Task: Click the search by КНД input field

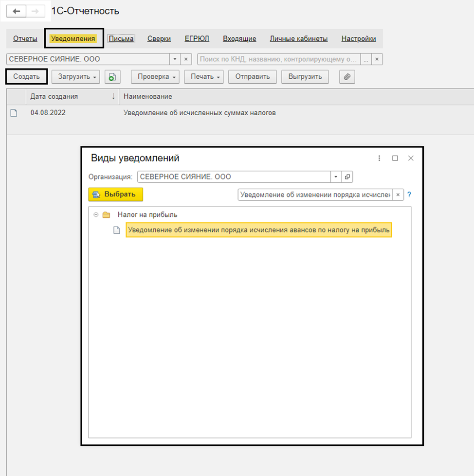Action: (279, 59)
